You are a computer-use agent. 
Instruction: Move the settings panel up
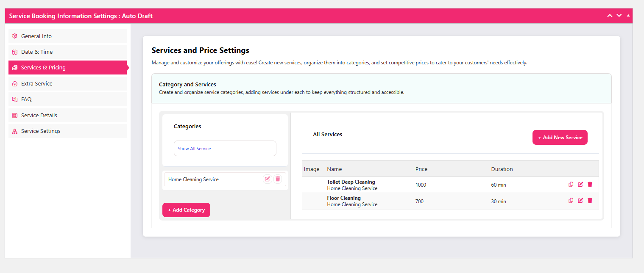click(x=610, y=16)
